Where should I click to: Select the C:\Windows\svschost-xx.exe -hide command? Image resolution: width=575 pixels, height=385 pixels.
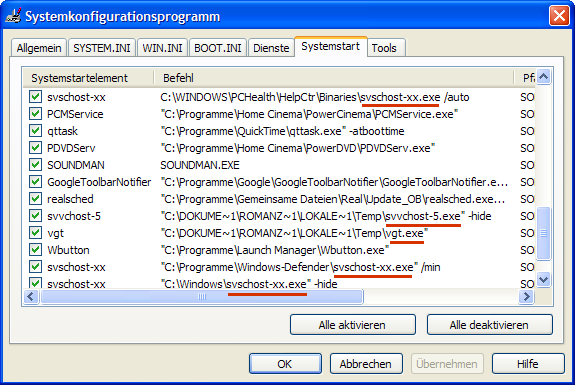249,283
